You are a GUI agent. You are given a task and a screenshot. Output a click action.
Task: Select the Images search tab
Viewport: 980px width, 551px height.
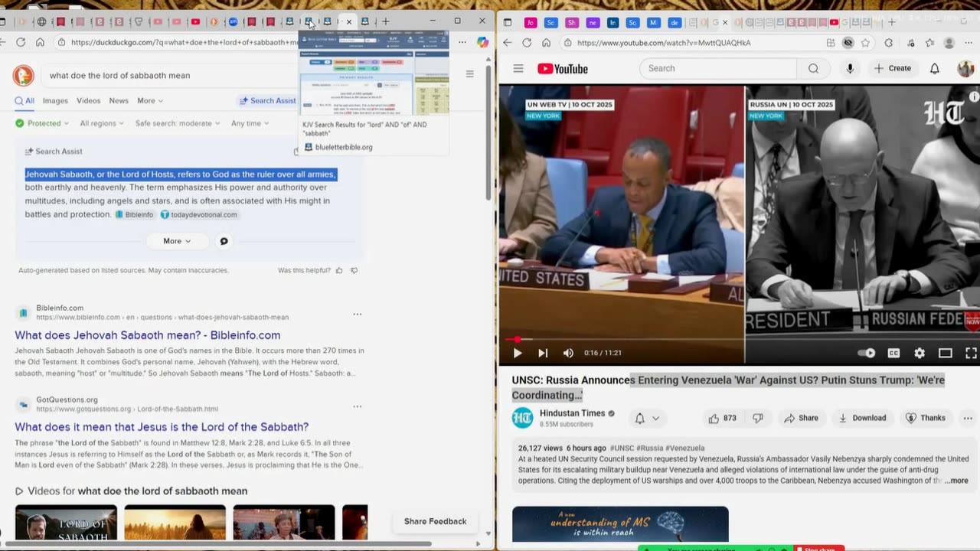pyautogui.click(x=55, y=101)
